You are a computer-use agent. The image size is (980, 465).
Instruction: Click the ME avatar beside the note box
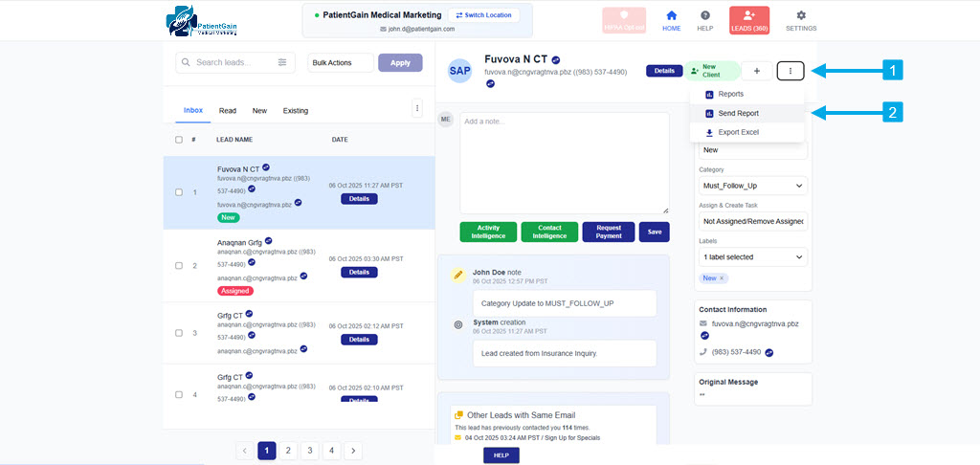coord(446,119)
